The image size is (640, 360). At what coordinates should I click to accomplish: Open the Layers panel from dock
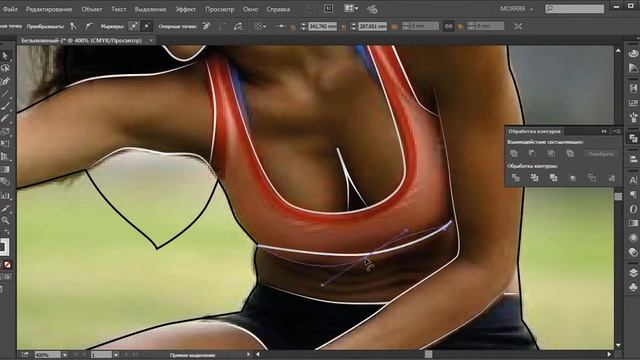[x=633, y=273]
